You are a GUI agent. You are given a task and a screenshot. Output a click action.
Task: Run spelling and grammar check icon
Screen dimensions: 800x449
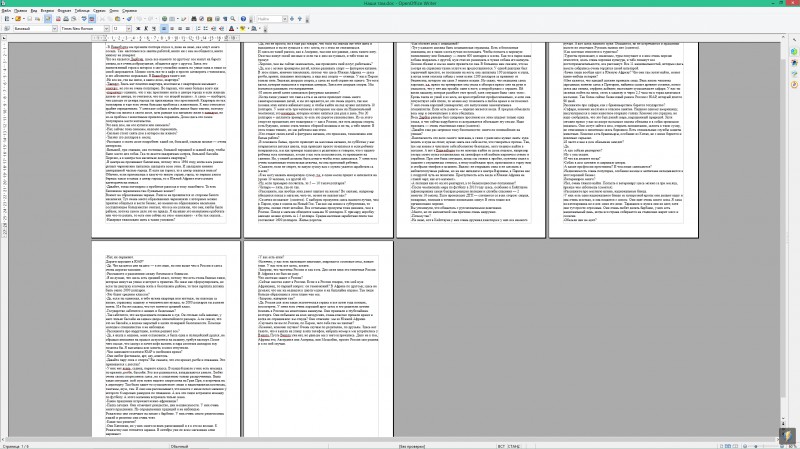pyautogui.click(x=84, y=19)
